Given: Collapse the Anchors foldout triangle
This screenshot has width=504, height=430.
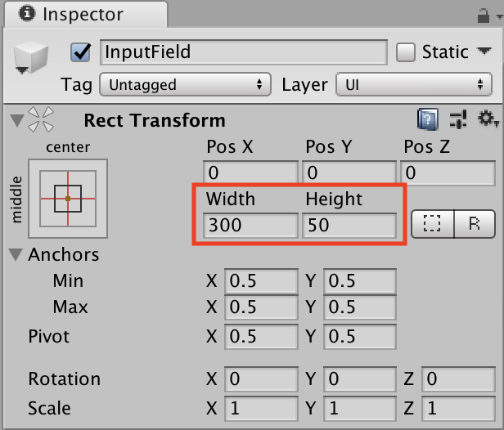Looking at the screenshot, I should pyautogui.click(x=16, y=255).
